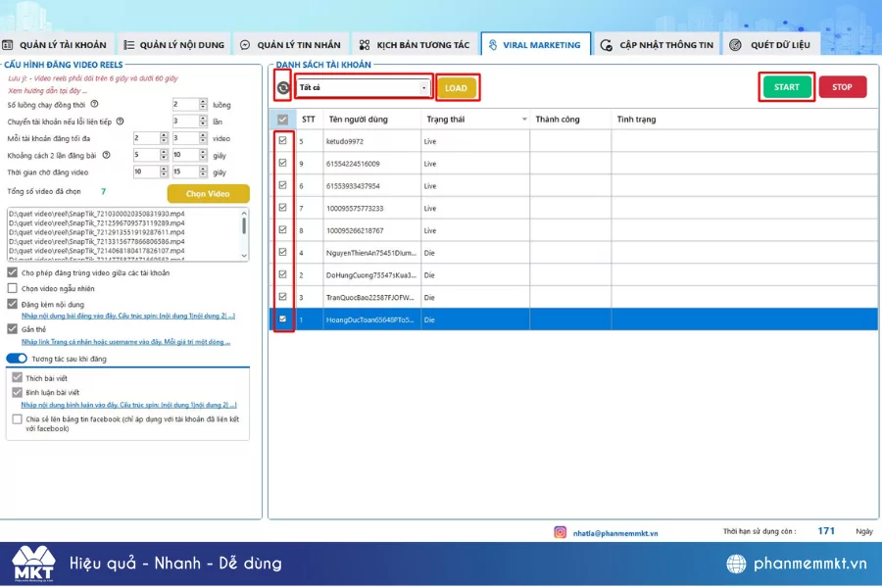Click the Quản Lý Tin Nhắn messenger icon

(245, 45)
